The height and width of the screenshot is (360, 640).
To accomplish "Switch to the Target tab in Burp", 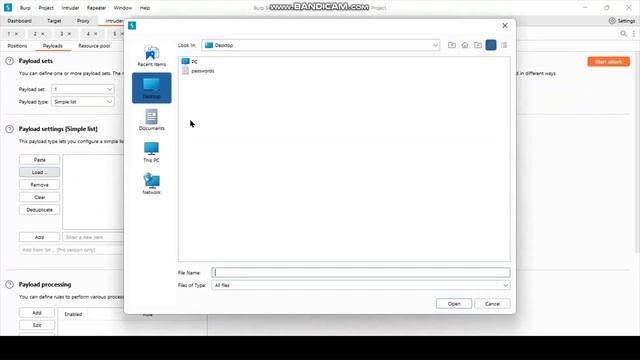I will tap(54, 21).
